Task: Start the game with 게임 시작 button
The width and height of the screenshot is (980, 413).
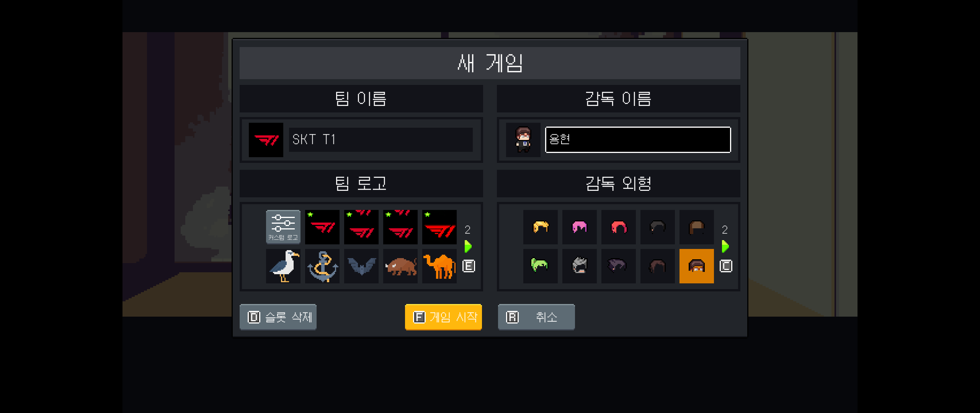Action: tap(443, 317)
